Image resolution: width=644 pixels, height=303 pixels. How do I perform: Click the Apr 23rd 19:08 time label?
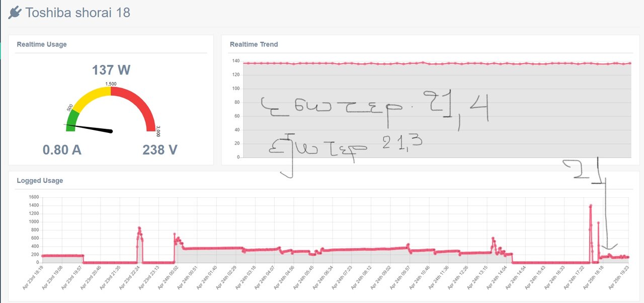pyautogui.click(x=52, y=277)
